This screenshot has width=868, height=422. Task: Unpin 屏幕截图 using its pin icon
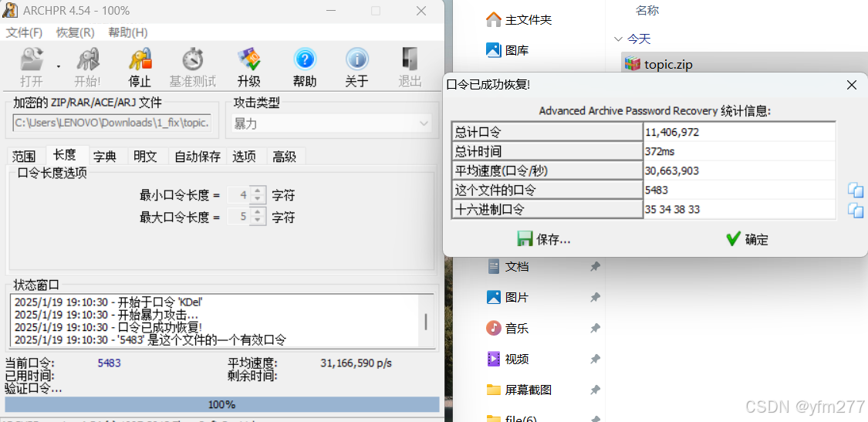[x=595, y=390]
